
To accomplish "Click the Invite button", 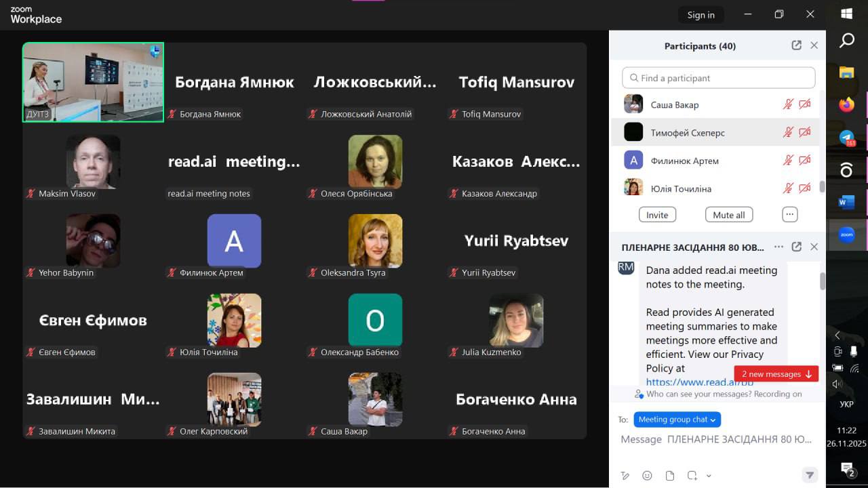I will (656, 215).
